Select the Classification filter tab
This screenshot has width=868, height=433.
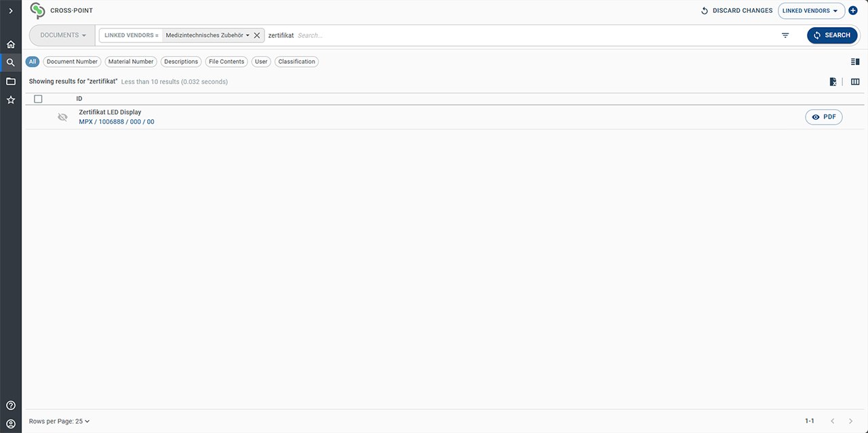click(x=296, y=62)
